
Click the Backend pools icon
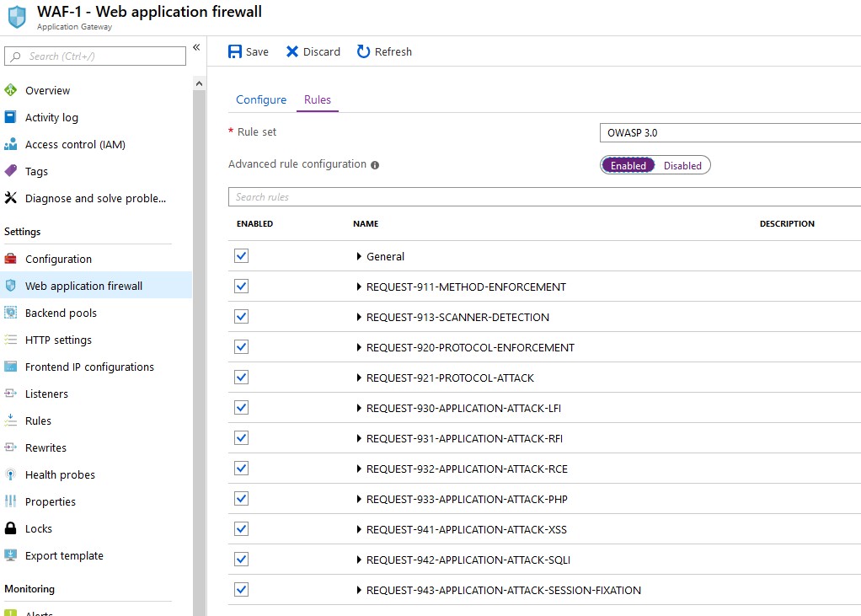[x=10, y=313]
